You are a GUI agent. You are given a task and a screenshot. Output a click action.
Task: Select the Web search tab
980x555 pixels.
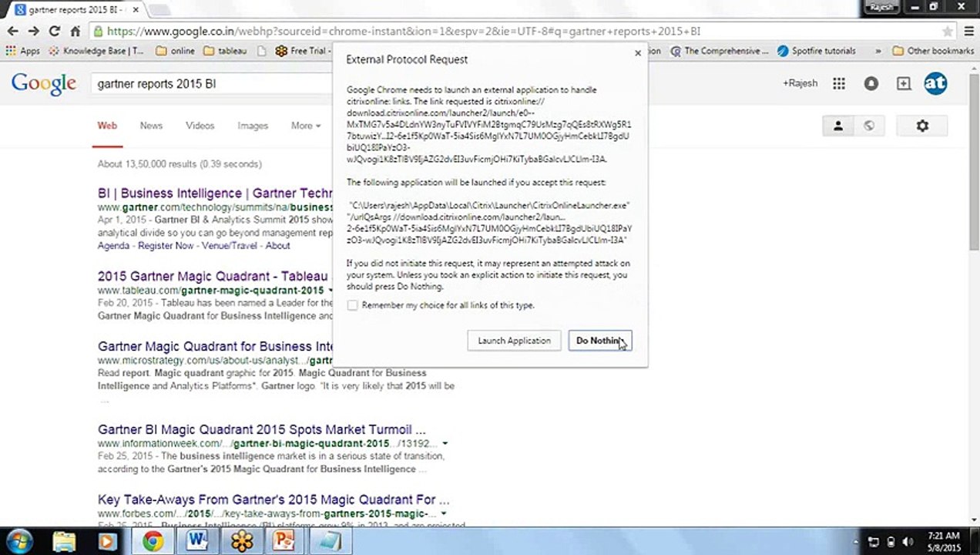107,126
